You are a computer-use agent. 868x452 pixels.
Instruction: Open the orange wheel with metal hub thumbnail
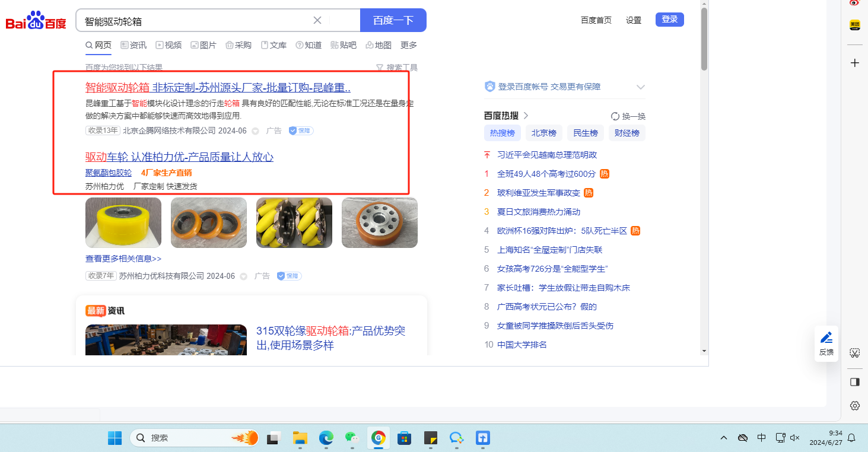point(380,222)
